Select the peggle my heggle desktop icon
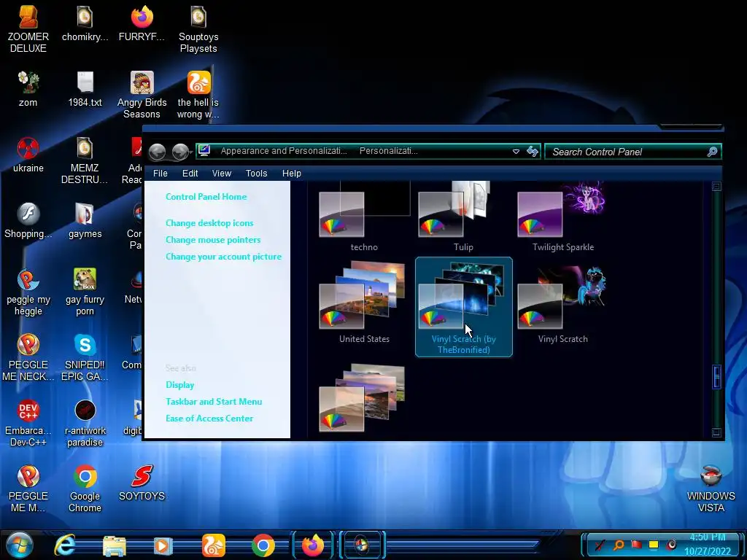 [x=28, y=292]
